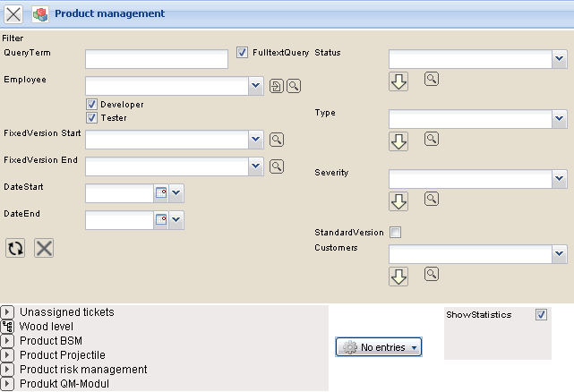Open the Status dropdown list

coord(559,59)
